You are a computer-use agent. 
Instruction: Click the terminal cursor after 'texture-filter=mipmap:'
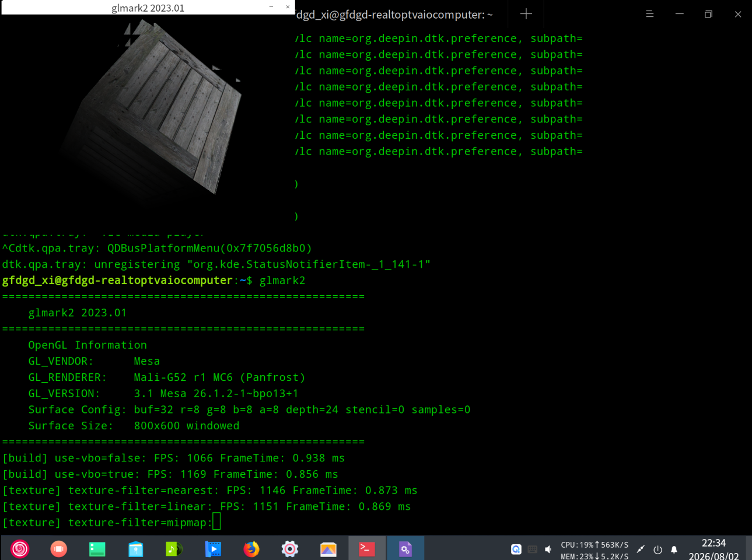tap(216, 521)
